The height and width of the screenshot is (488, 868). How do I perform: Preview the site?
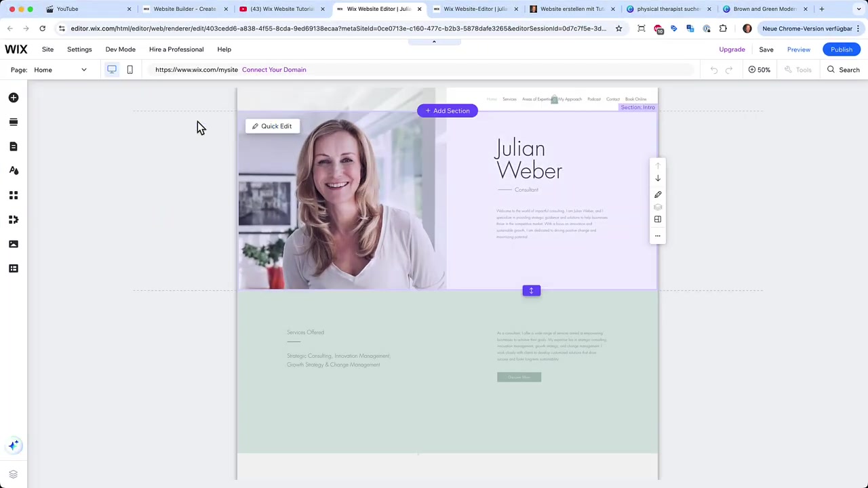(799, 49)
